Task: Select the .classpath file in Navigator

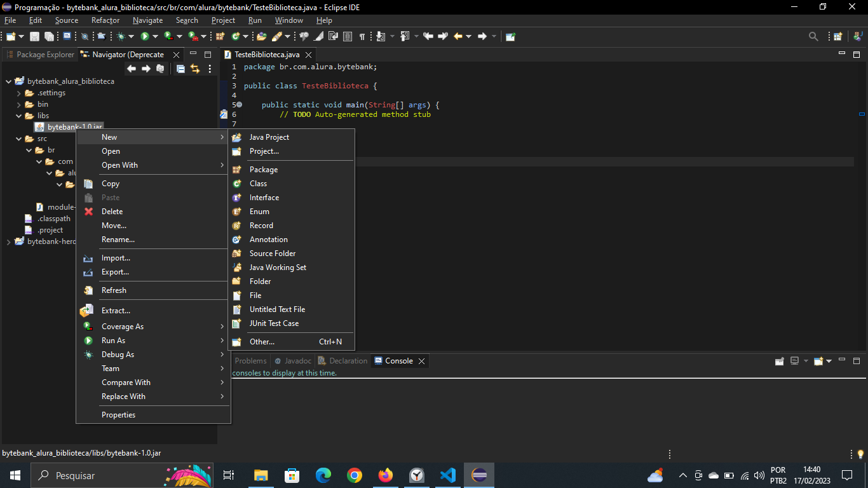Action: 48,219
